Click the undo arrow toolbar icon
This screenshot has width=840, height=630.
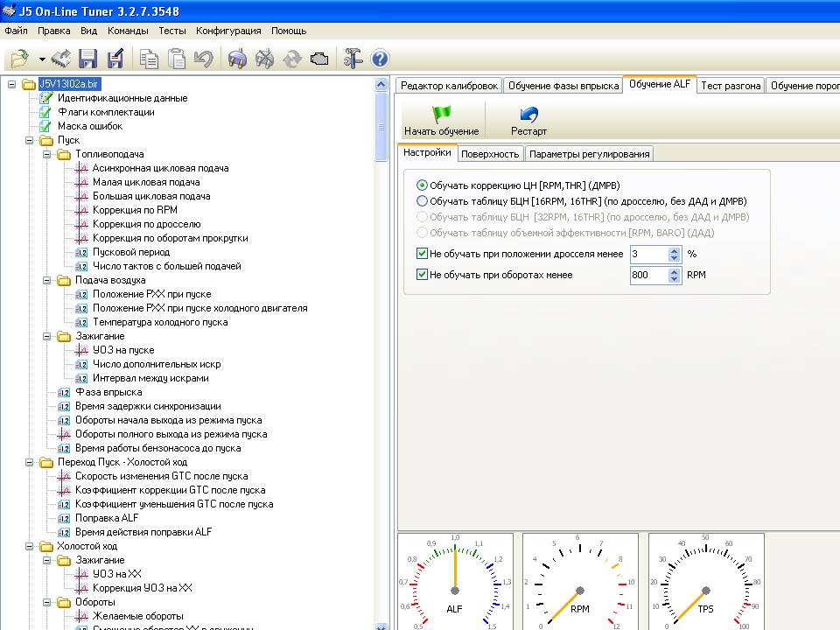(204, 59)
